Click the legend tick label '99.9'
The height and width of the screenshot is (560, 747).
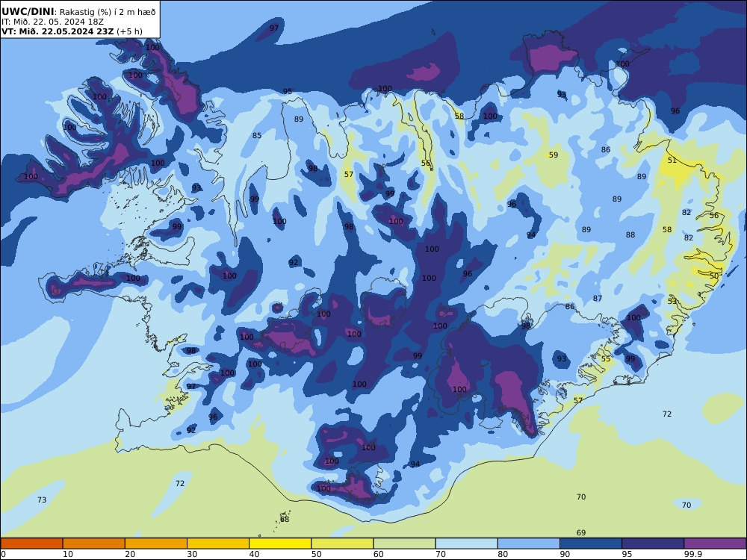pyautogui.click(x=692, y=554)
